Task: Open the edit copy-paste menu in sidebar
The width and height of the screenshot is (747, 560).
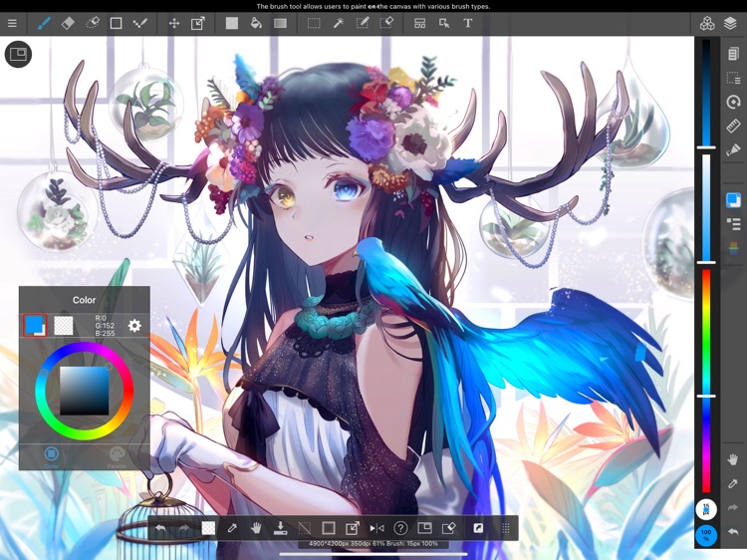Action: pos(733,54)
